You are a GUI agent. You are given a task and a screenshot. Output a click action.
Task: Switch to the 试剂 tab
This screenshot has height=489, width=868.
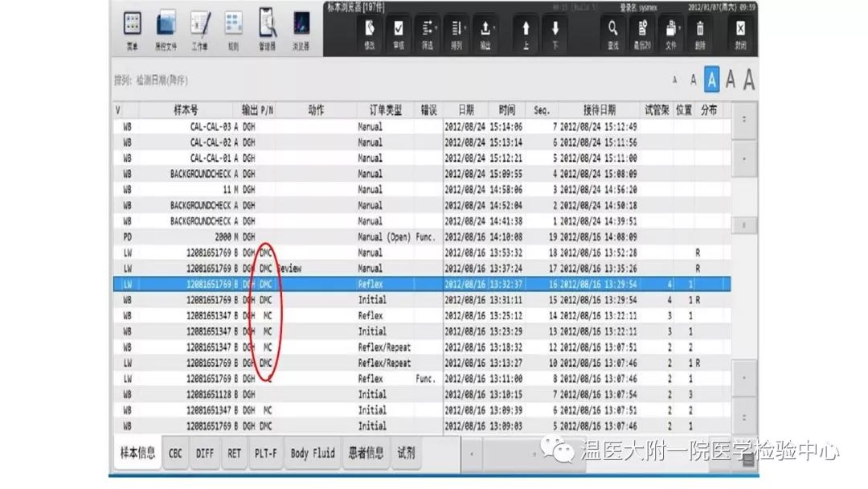406,453
